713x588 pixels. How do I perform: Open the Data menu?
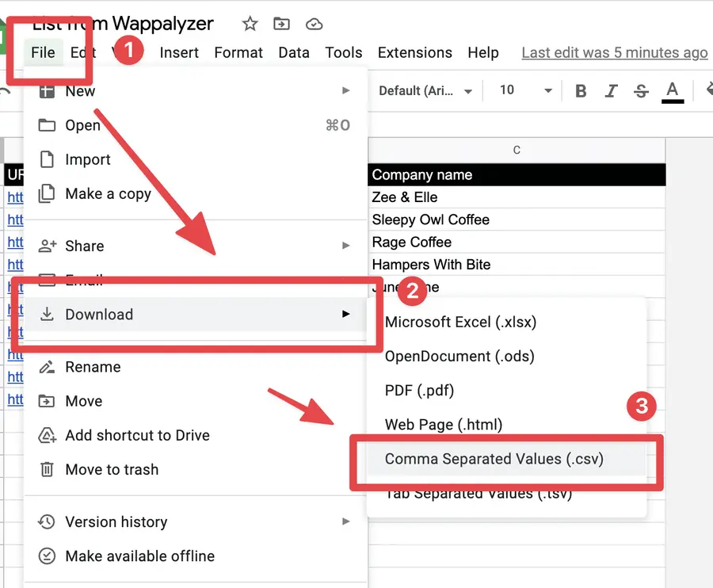coord(294,53)
